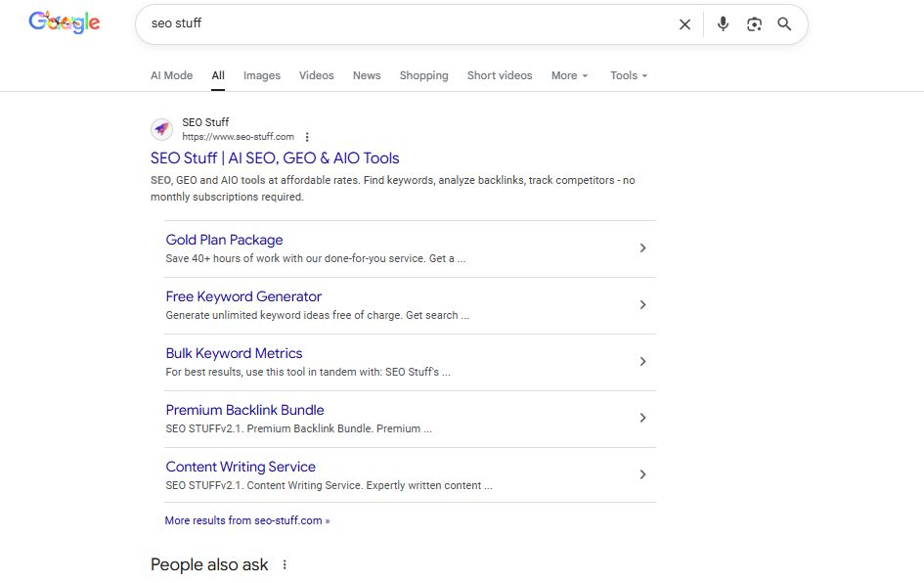Select the All results tab

pyautogui.click(x=218, y=75)
